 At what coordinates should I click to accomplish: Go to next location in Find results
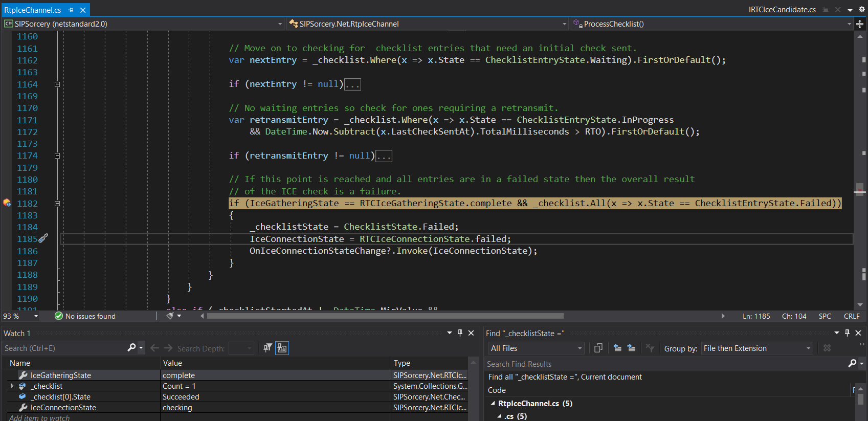pos(631,348)
